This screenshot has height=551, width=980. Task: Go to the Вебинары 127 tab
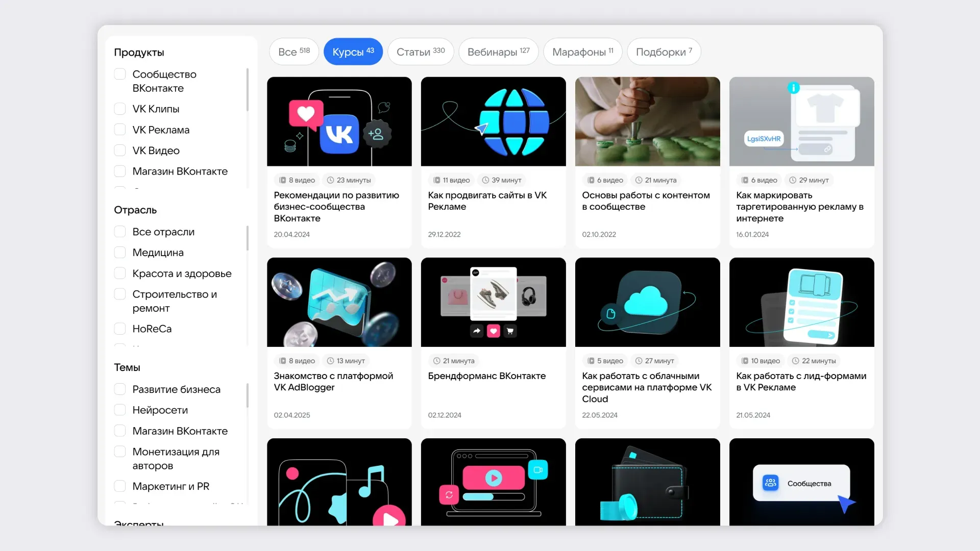pyautogui.click(x=499, y=52)
